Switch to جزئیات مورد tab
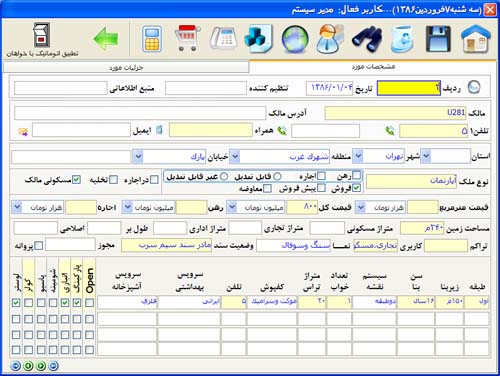Screen dimensions: 500x376 click(126, 68)
